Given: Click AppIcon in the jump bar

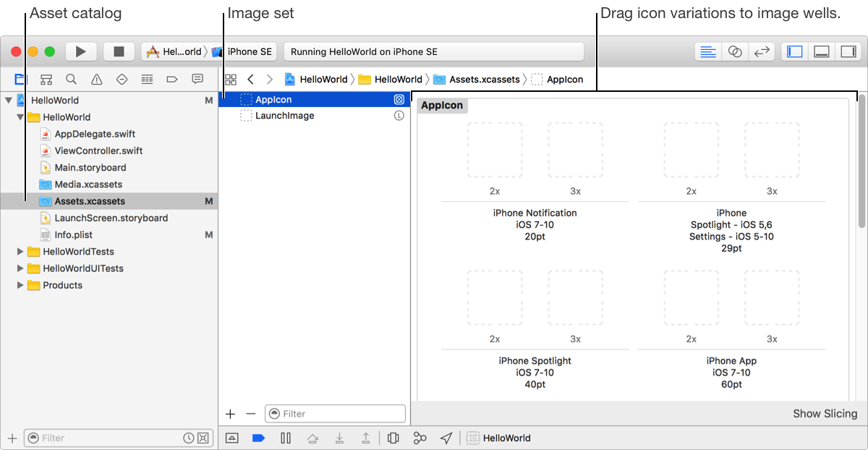Looking at the screenshot, I should (557, 80).
